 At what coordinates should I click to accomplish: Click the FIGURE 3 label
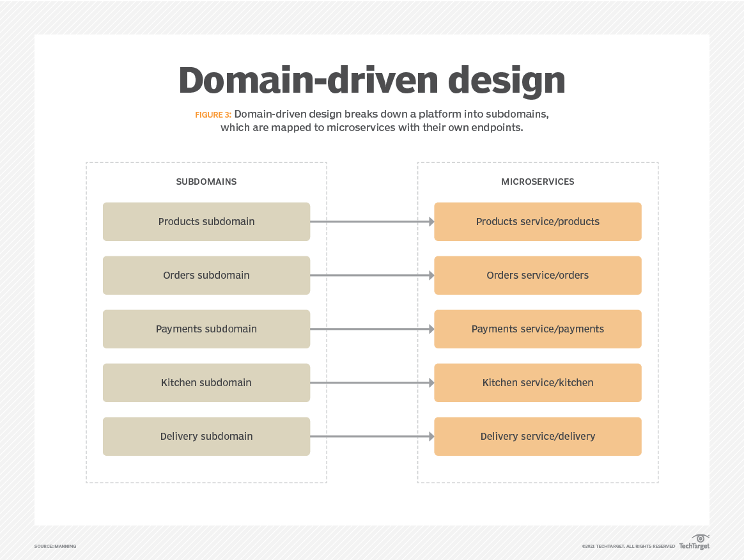tap(213, 115)
